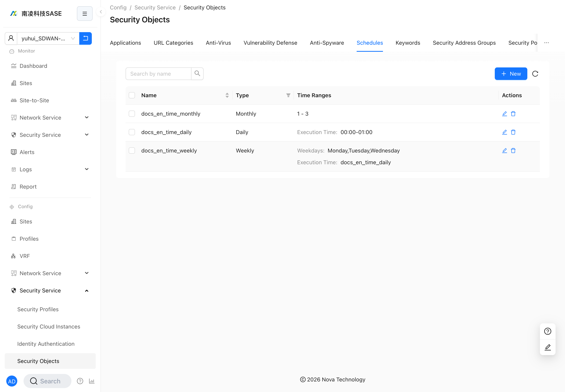Click the floating pencil feedback icon
This screenshot has width=565, height=392.
point(547,347)
